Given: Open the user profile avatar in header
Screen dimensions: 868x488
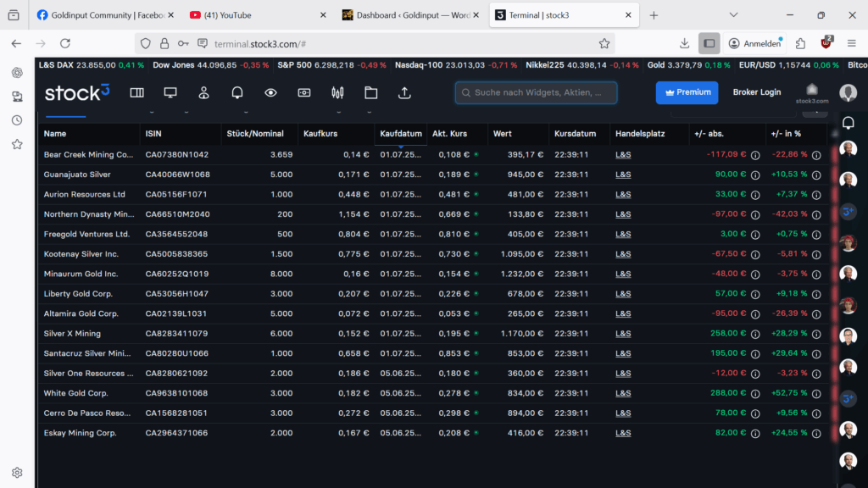Looking at the screenshot, I should pos(848,93).
